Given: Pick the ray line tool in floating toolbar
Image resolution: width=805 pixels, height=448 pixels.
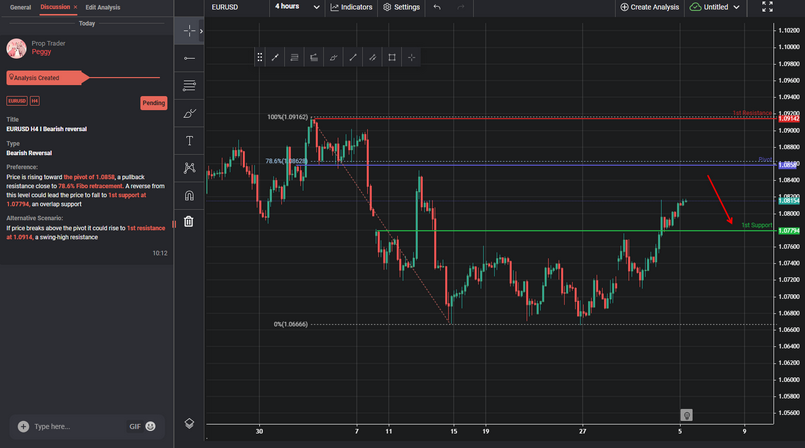Looking at the screenshot, I should [x=353, y=57].
